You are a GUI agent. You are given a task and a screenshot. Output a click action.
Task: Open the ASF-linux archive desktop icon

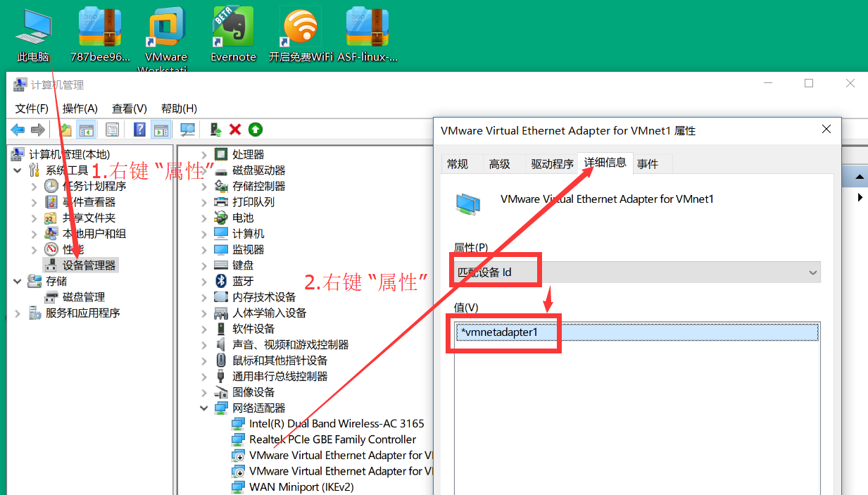367,35
